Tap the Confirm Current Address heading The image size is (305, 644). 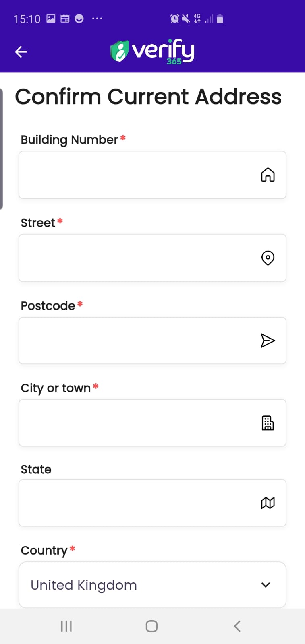(148, 97)
